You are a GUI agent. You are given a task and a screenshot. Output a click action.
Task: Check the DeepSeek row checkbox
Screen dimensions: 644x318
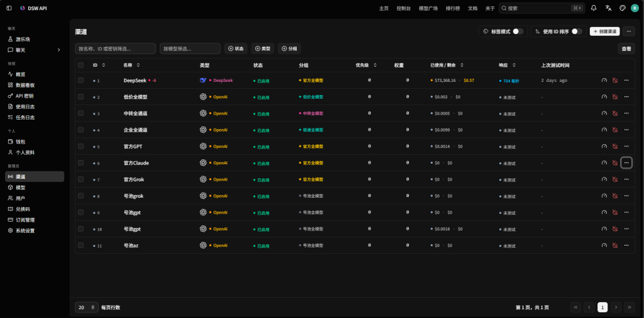coord(81,80)
